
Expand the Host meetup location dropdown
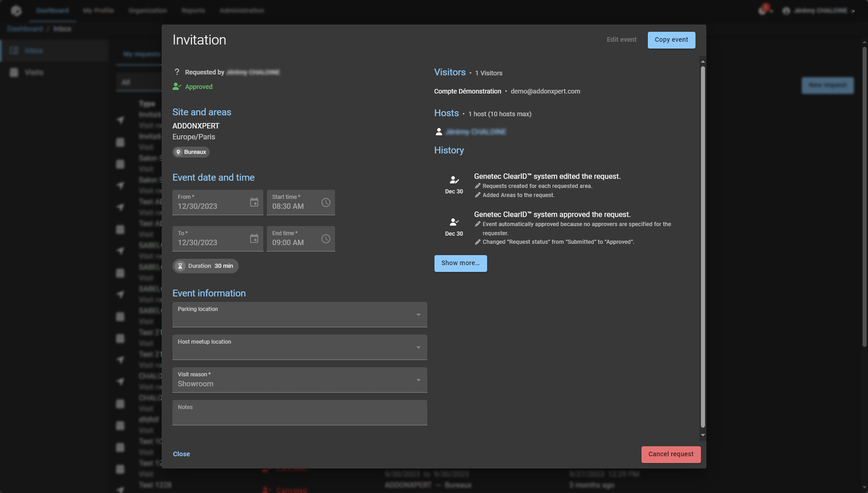(x=418, y=348)
